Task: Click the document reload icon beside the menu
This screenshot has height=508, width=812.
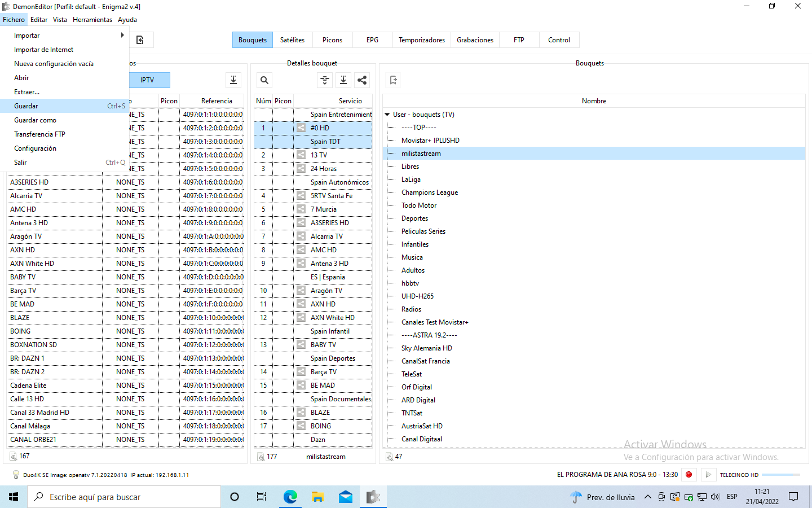Action: [140, 40]
